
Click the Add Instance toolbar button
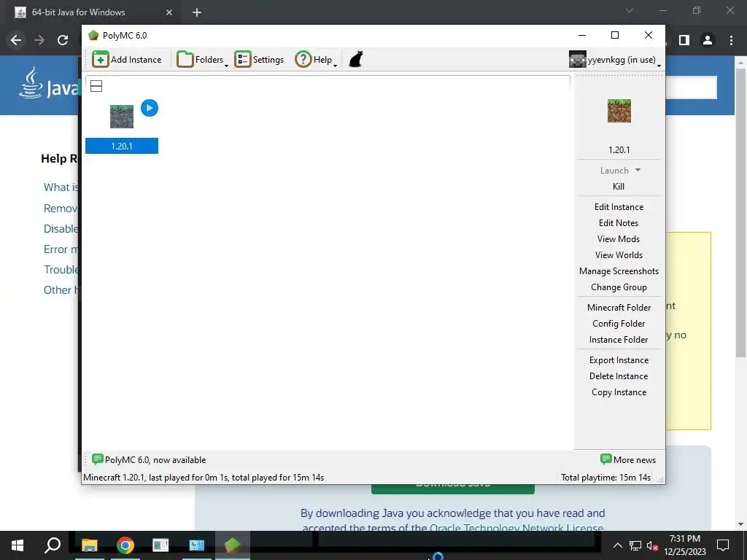click(127, 60)
